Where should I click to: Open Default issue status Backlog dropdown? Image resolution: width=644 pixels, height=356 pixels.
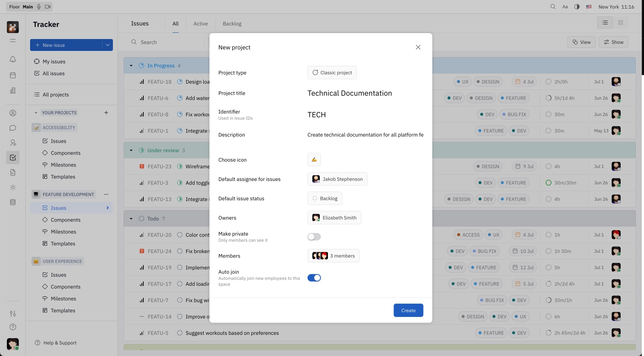325,198
